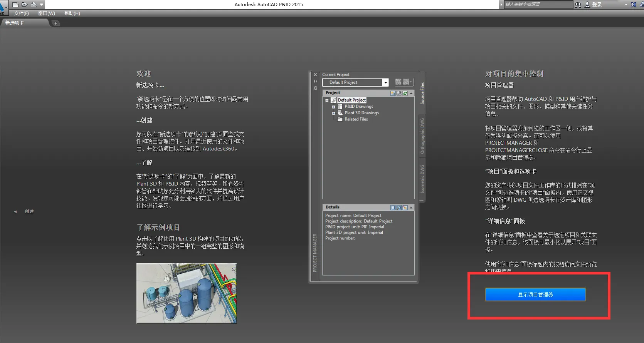Expand the search box arrow toggle
This screenshot has width=644, height=343.
(x=501, y=5)
